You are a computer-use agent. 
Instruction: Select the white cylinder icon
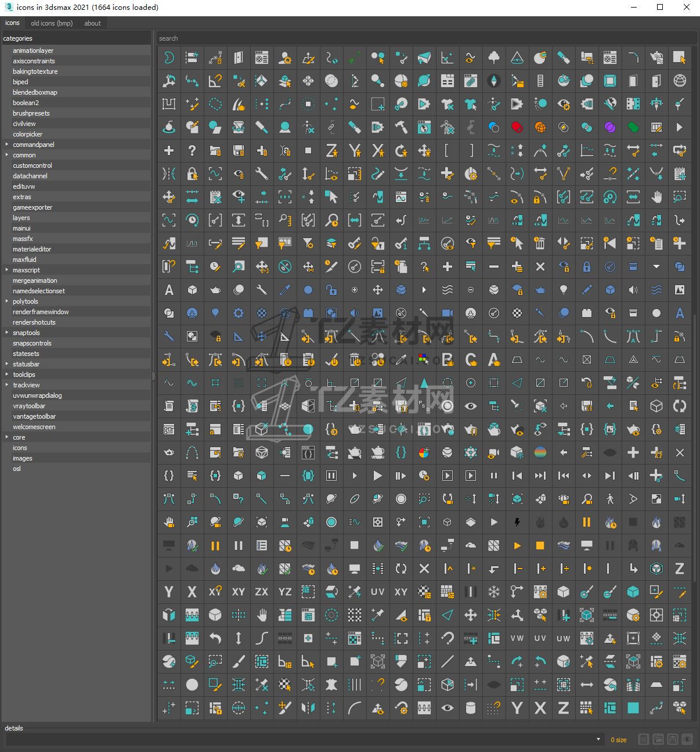(471, 708)
